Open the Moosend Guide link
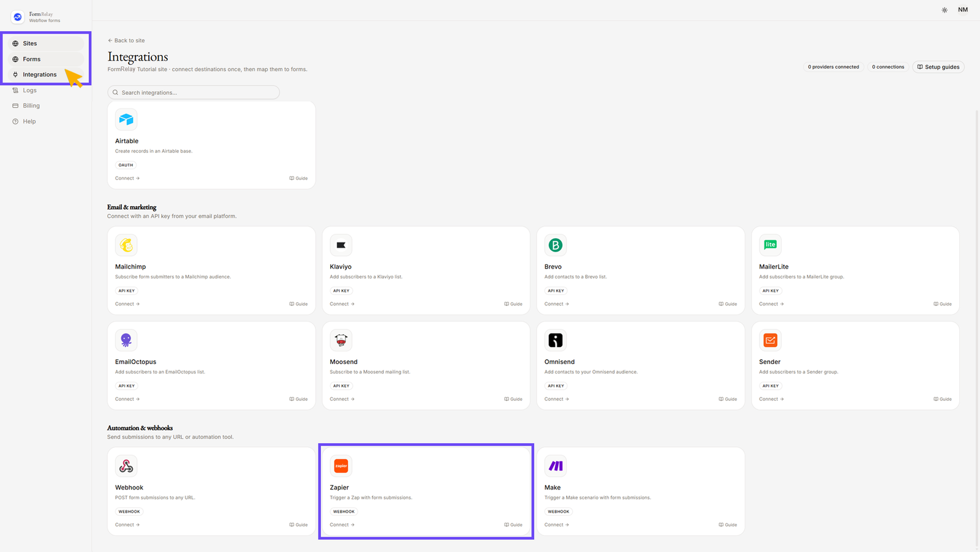This screenshot has height=552, width=980. [513, 399]
